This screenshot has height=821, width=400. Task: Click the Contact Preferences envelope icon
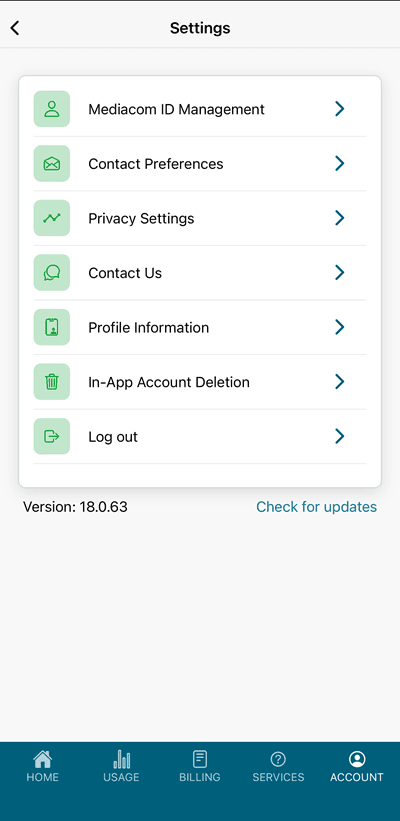pyautogui.click(x=52, y=163)
